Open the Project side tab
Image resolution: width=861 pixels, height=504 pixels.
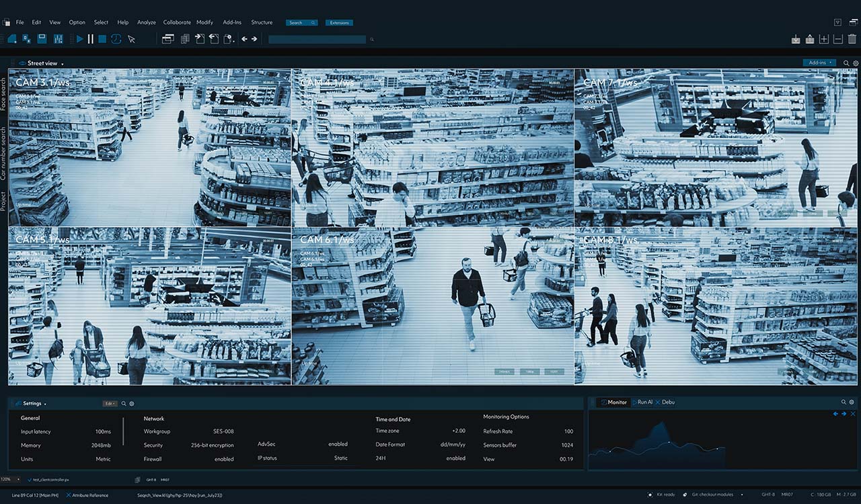click(x=3, y=201)
